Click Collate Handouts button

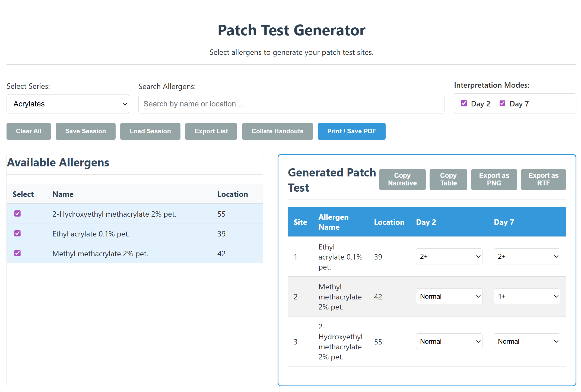tap(277, 131)
